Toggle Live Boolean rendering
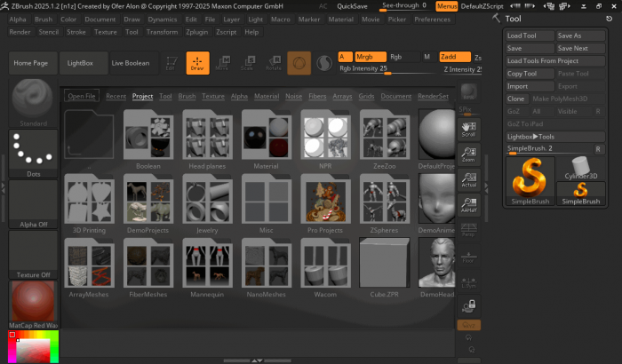 point(131,63)
